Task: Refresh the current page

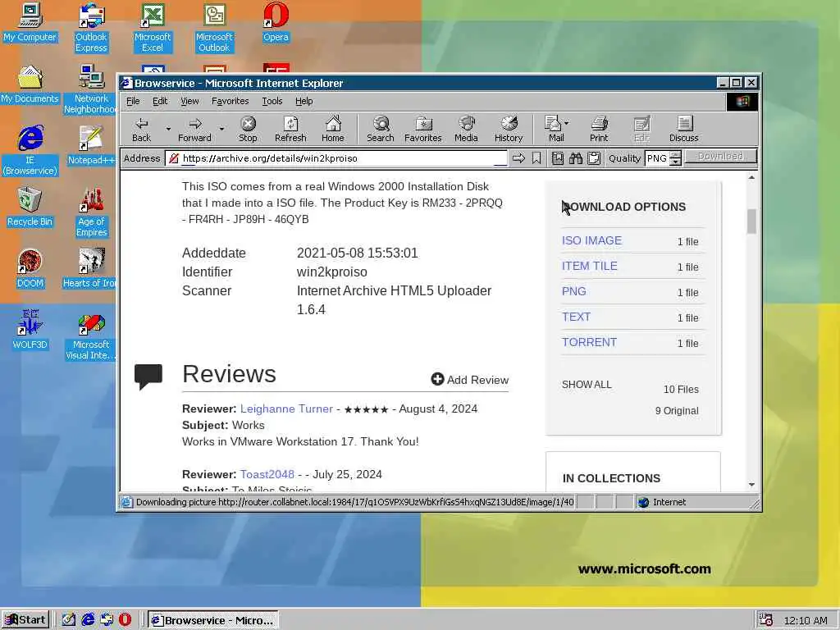Action: coord(290,130)
